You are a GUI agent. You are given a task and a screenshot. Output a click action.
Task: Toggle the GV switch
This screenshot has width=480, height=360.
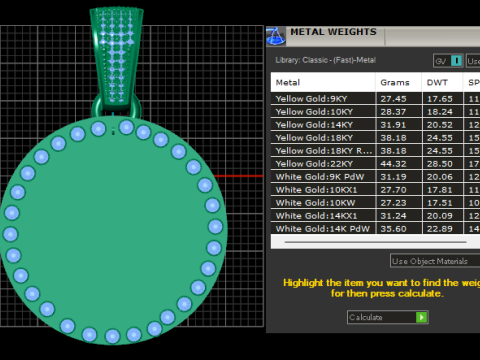coord(448,61)
